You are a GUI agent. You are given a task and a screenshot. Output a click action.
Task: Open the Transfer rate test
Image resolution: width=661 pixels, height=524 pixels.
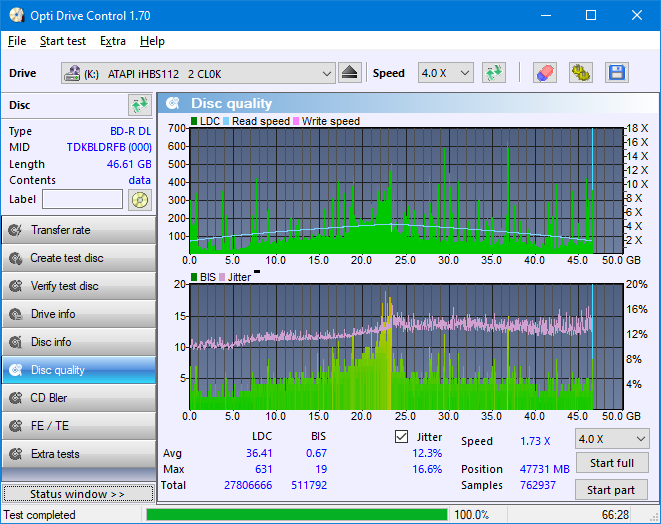tap(78, 230)
